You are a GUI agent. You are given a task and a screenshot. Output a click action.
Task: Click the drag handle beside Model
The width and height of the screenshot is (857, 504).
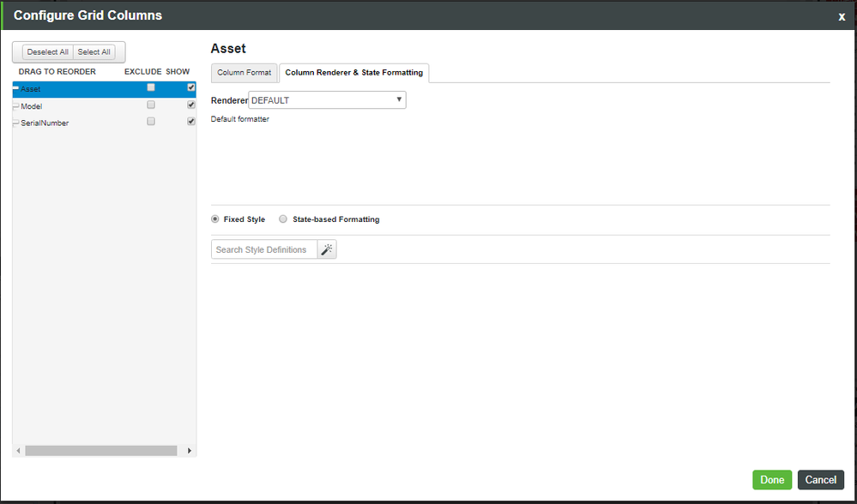point(15,105)
